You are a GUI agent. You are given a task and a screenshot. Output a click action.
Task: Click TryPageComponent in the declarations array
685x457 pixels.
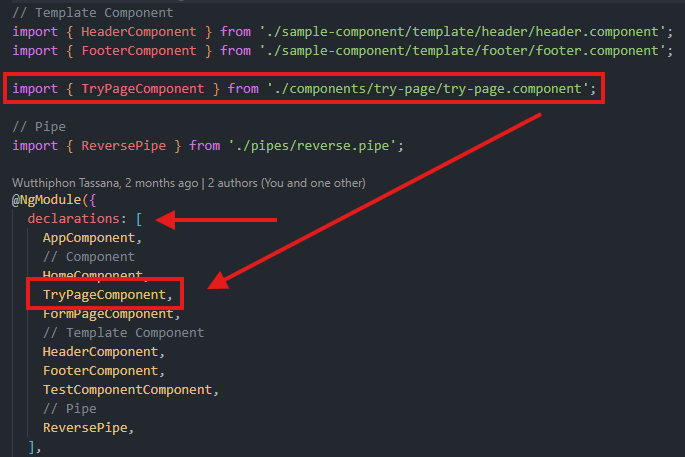click(x=104, y=295)
